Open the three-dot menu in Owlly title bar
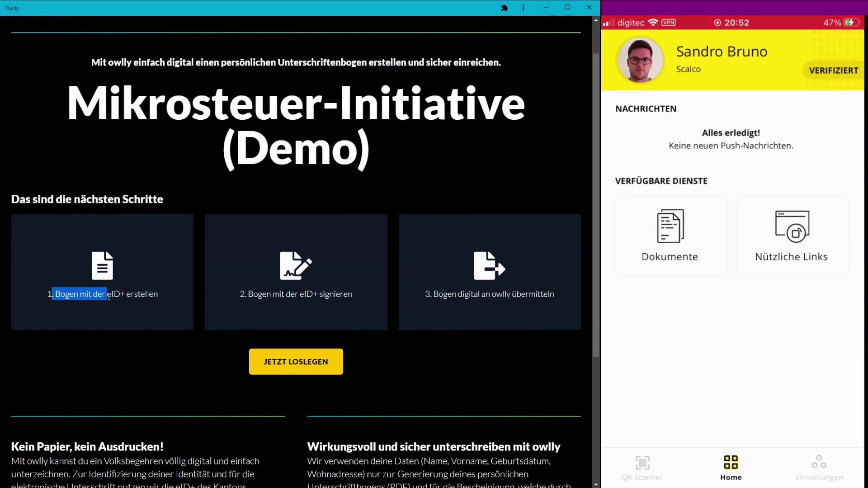This screenshot has height=488, width=868. coord(524,8)
